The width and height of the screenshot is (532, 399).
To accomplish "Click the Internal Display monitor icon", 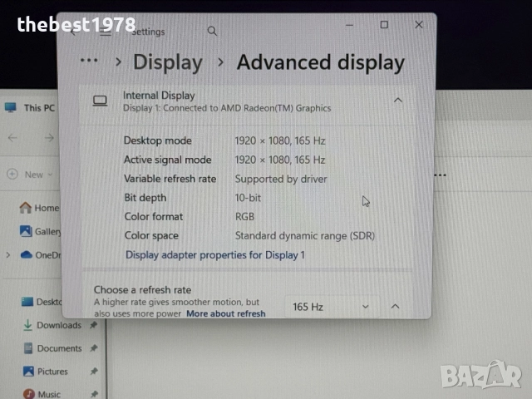I will tap(101, 101).
